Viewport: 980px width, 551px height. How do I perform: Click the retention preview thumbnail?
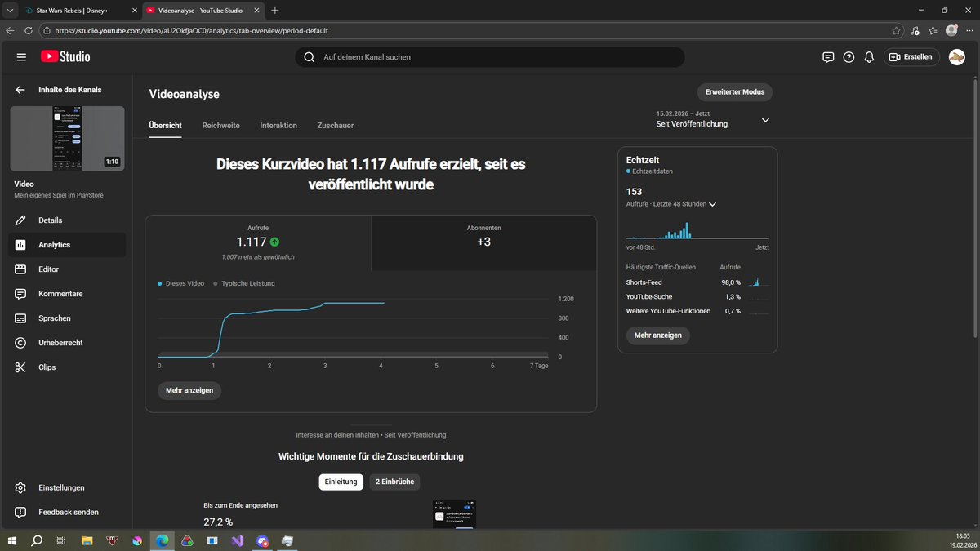[x=454, y=514]
